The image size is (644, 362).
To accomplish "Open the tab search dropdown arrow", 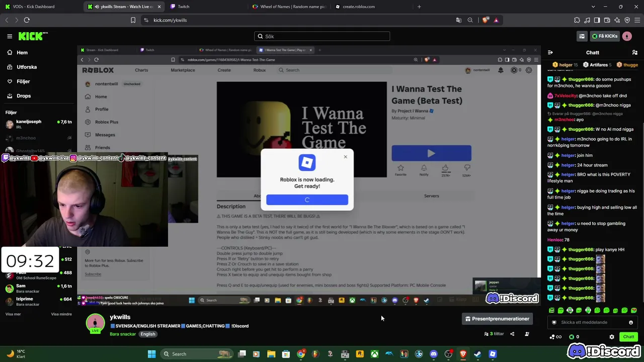I will [x=593, y=7].
